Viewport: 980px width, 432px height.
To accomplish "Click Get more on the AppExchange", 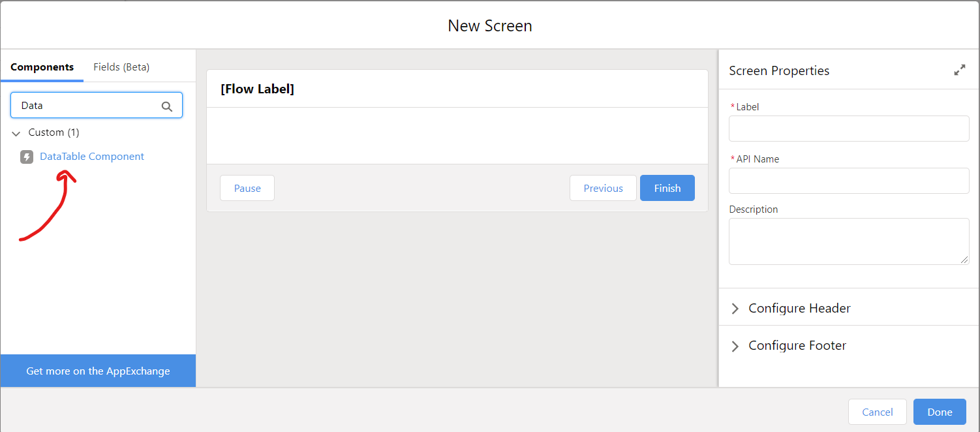I will point(98,371).
